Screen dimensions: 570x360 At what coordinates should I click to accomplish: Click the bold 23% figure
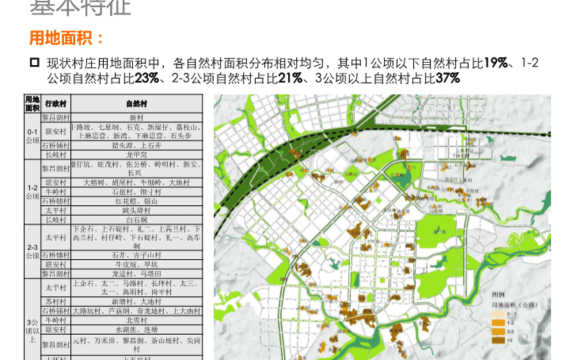pyautogui.click(x=147, y=78)
